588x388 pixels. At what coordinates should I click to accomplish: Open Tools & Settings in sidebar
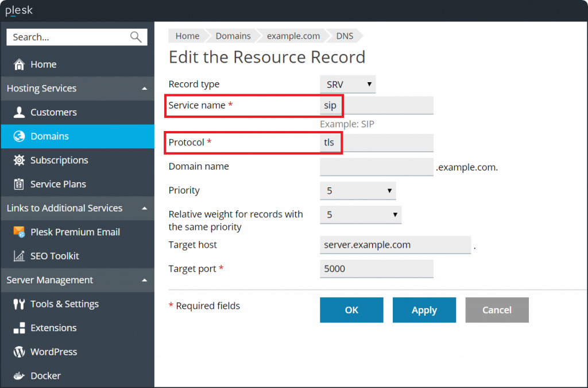tap(78, 304)
